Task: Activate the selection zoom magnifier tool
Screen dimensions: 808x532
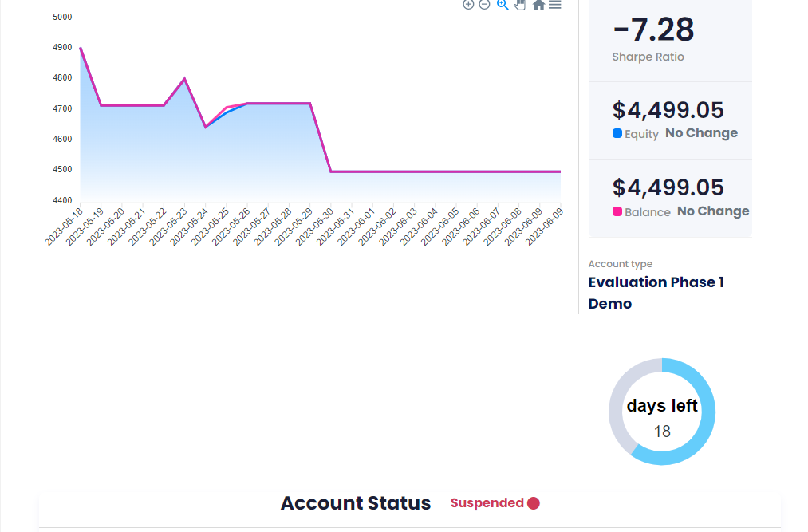Action: click(503, 5)
